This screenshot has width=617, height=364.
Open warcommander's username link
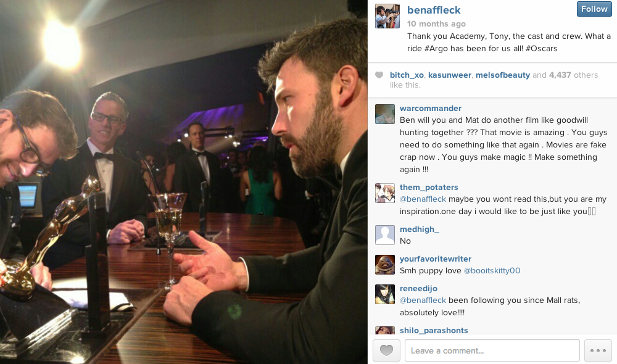(431, 108)
